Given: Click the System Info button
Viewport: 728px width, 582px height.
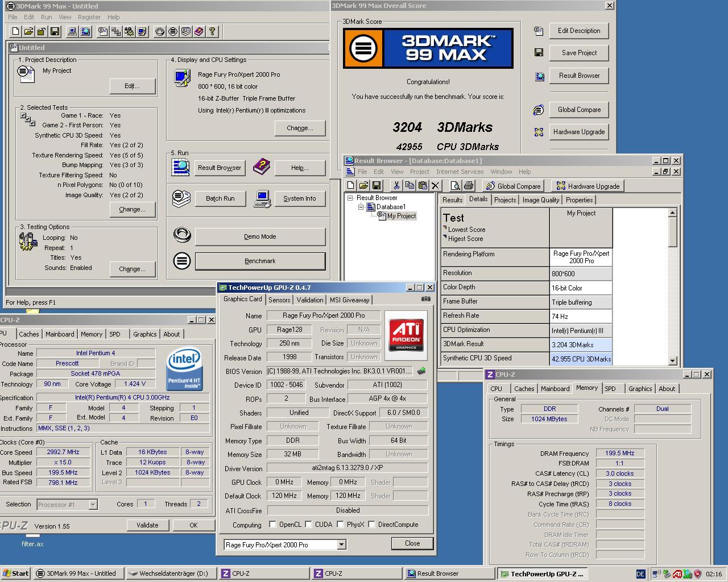Looking at the screenshot, I should click(x=300, y=198).
